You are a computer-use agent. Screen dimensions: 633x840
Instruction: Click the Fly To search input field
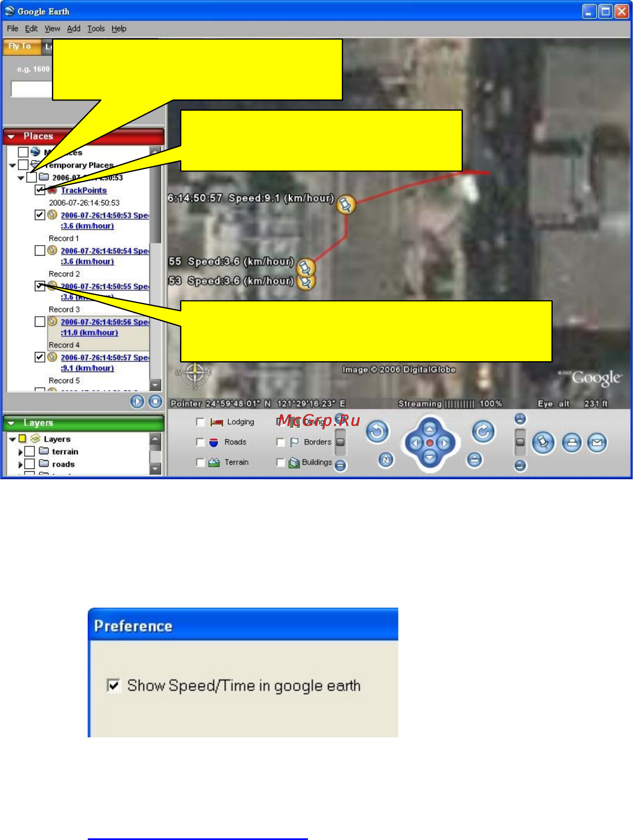click(x=32, y=89)
